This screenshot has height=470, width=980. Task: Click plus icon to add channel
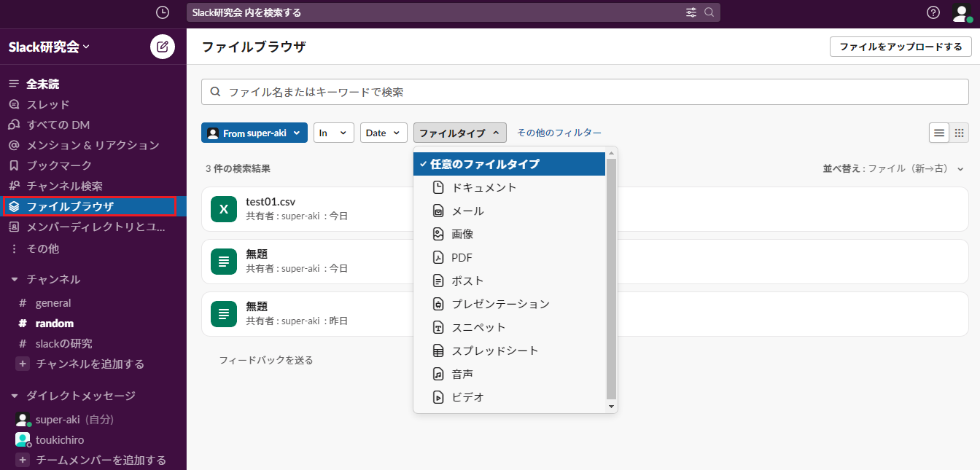tap(23, 364)
